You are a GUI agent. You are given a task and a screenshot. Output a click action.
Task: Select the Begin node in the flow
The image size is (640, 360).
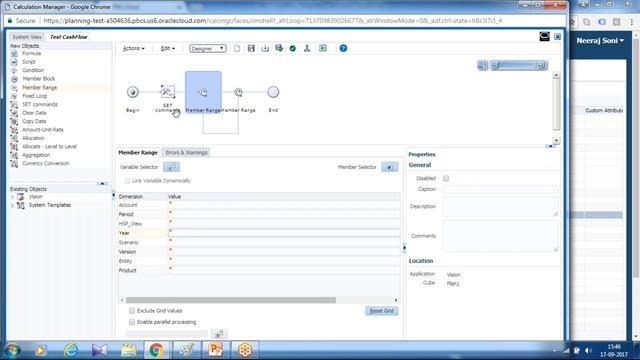point(133,92)
